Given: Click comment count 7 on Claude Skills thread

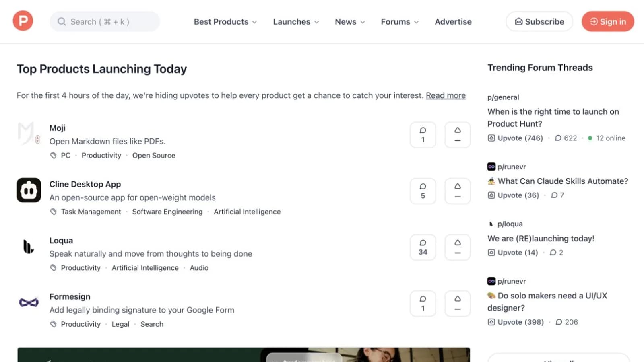Looking at the screenshot, I should tap(557, 195).
